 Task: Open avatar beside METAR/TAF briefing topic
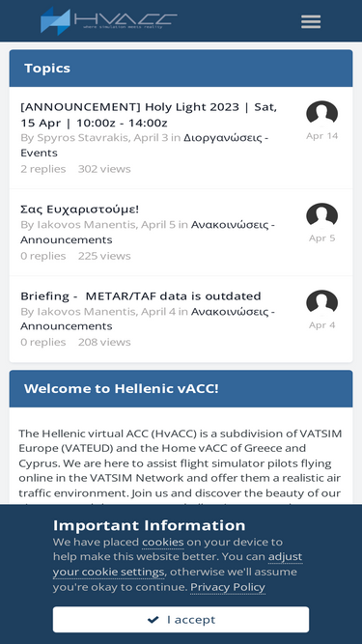(x=321, y=302)
